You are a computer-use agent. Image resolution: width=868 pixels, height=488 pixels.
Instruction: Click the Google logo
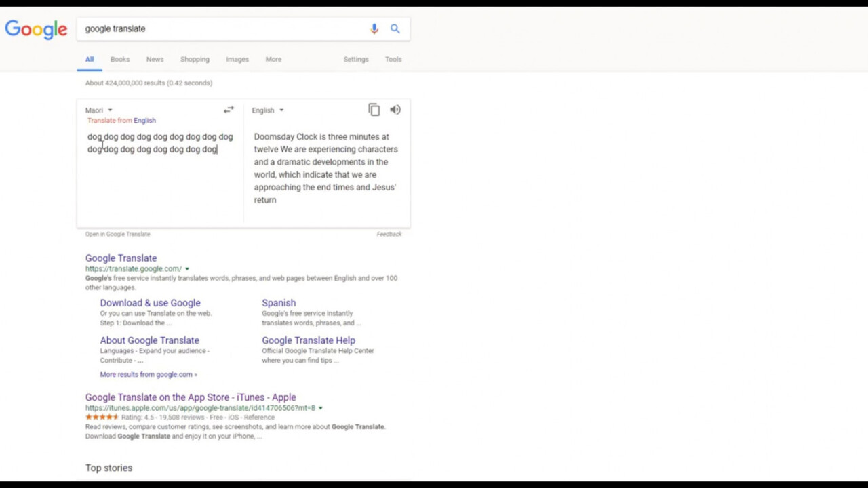36,29
